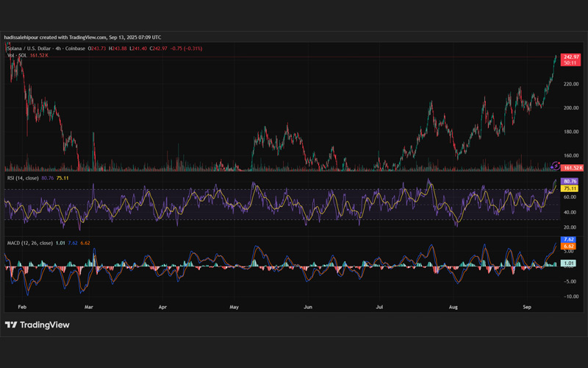Click the Vol · SOL indicator legend
Image resolution: width=588 pixels, height=368 pixels.
pyautogui.click(x=17, y=55)
